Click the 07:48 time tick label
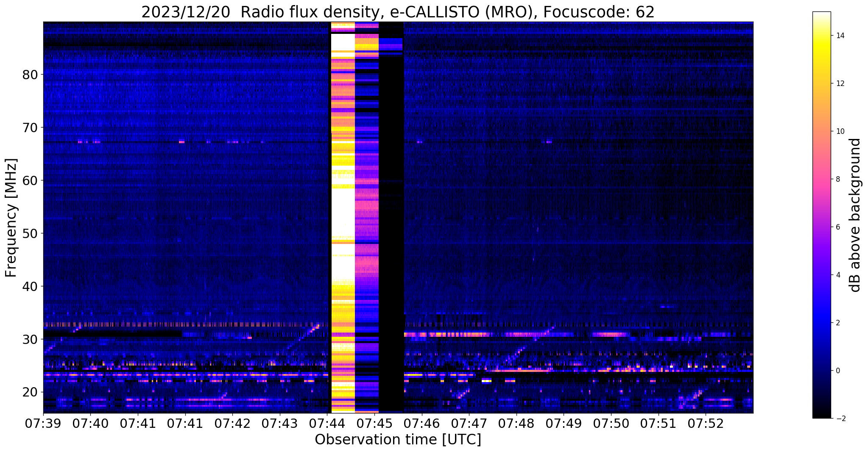 516,423
